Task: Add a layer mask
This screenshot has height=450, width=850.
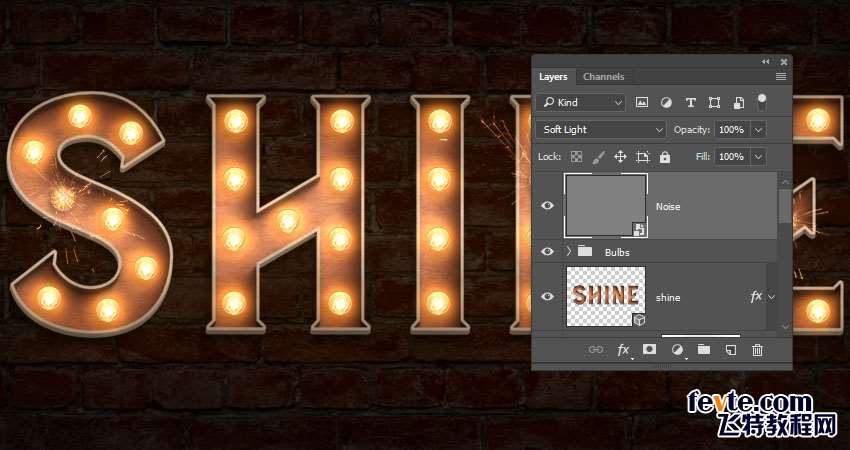Action: [x=649, y=350]
